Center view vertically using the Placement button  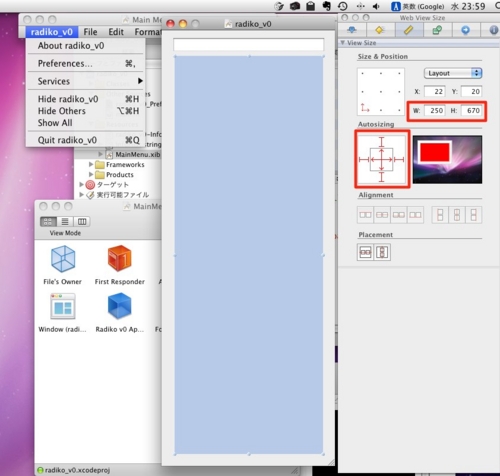(382, 252)
